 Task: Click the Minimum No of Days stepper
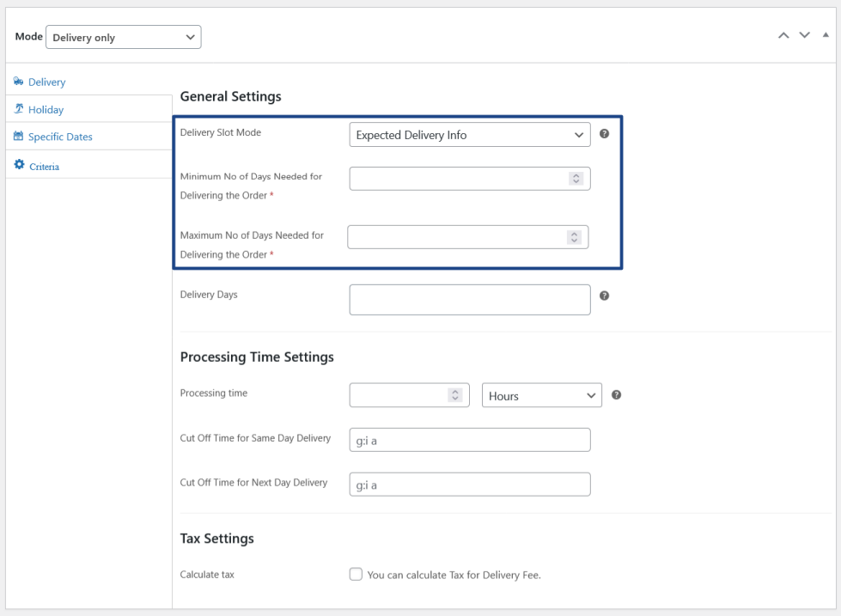(x=576, y=179)
